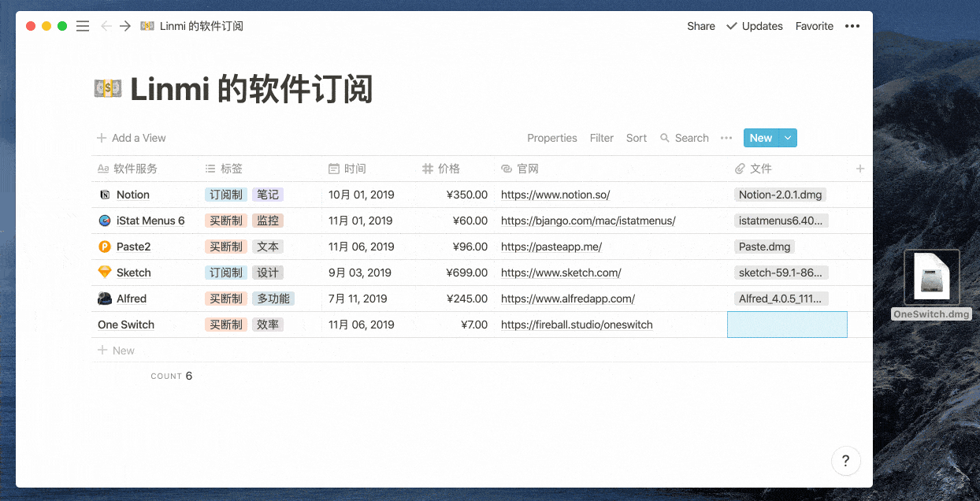The height and width of the screenshot is (501, 980).
Task: Open the three-dot page options menu
Action: point(852,26)
